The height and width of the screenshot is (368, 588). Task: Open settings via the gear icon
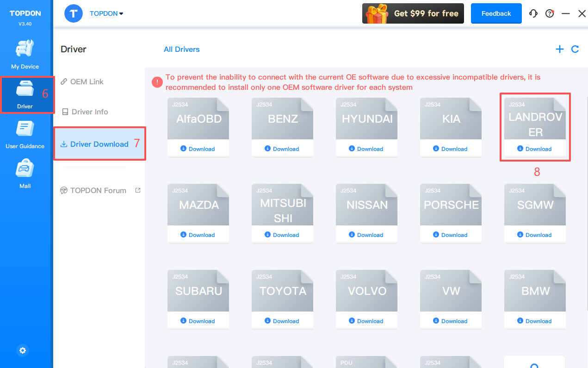pos(23,350)
